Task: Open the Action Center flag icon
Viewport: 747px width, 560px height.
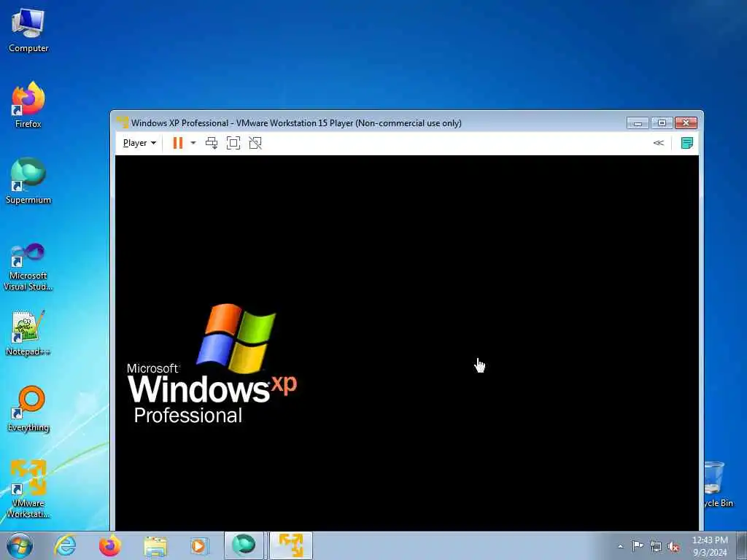Action: point(638,546)
